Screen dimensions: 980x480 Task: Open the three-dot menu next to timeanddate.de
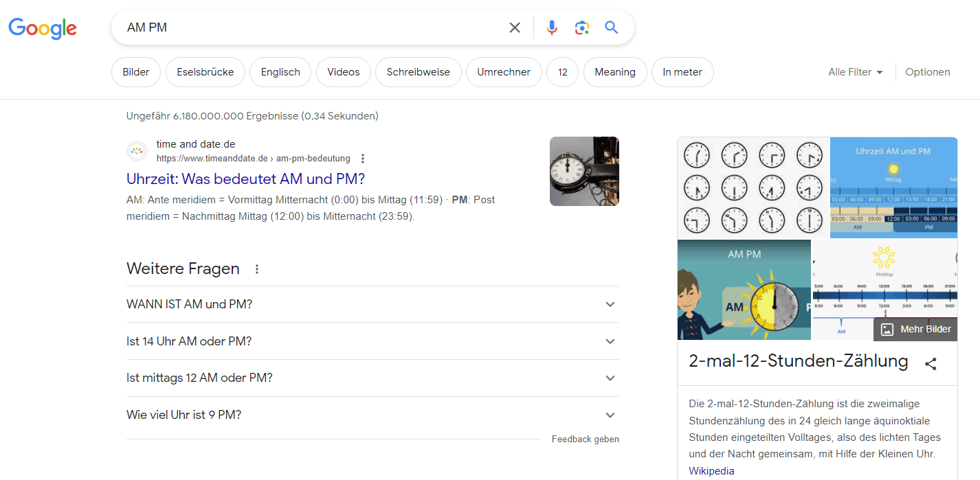coord(362,158)
